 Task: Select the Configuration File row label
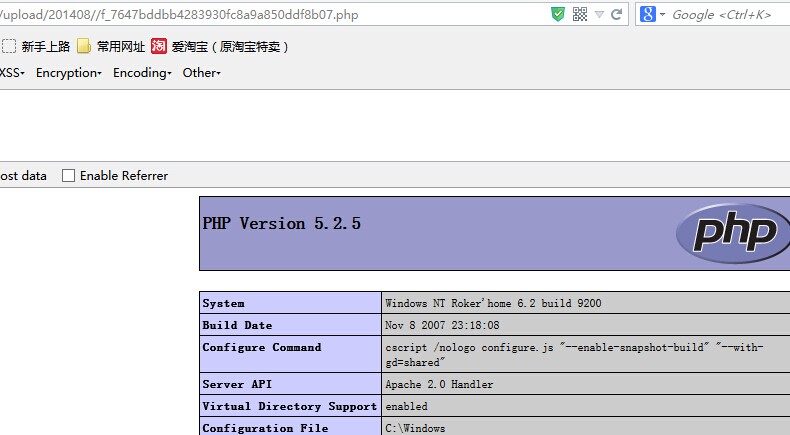[x=266, y=428]
